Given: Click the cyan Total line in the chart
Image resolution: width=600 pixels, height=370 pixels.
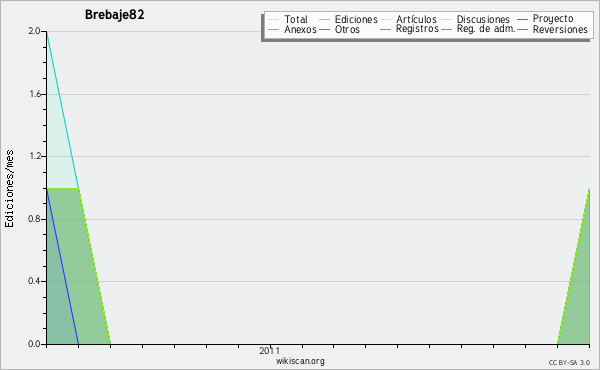Looking at the screenshot, I should pyautogui.click(x=63, y=110).
